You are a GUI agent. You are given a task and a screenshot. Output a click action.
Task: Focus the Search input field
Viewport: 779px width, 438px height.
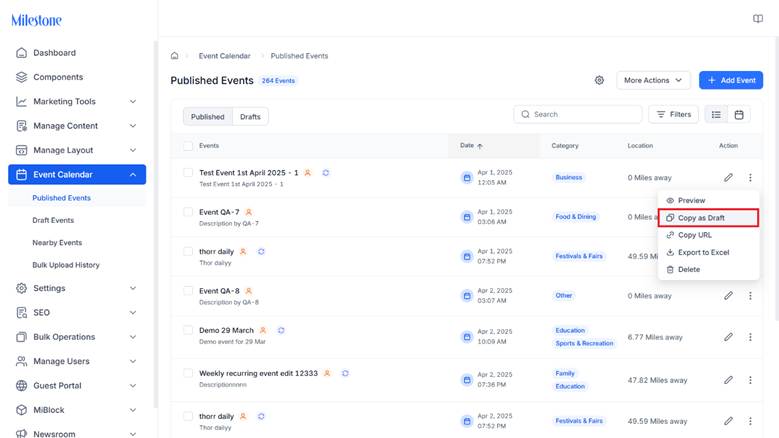coord(578,114)
